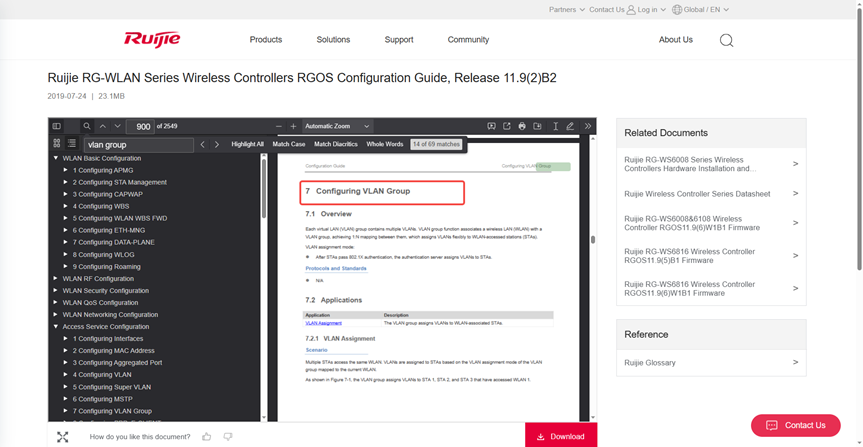Screen dimensions: 863x447
Task: Give the document a thumbs up
Action: (206, 437)
